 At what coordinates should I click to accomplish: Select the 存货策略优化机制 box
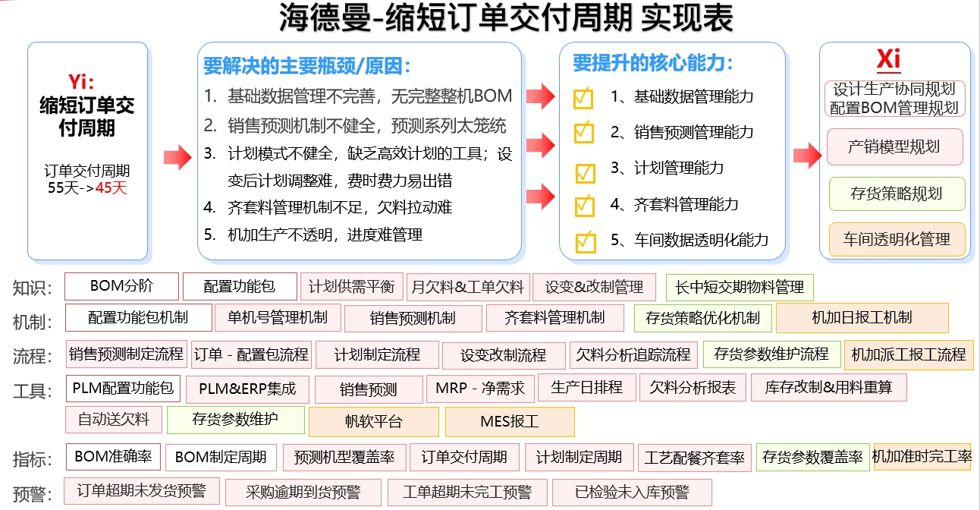(703, 319)
